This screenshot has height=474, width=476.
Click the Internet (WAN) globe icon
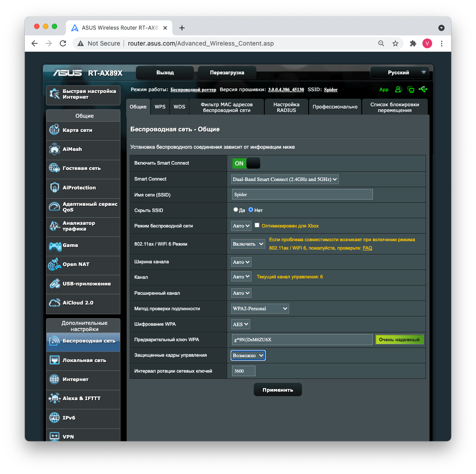click(x=54, y=379)
